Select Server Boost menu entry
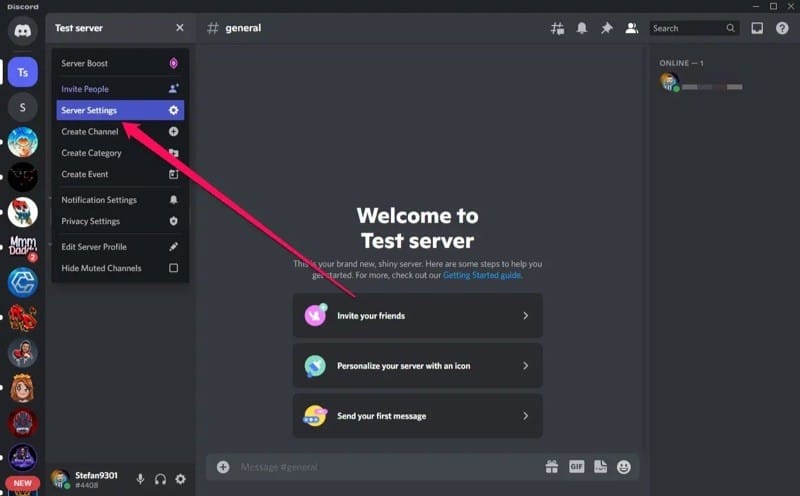This screenshot has height=496, width=800. click(x=120, y=63)
